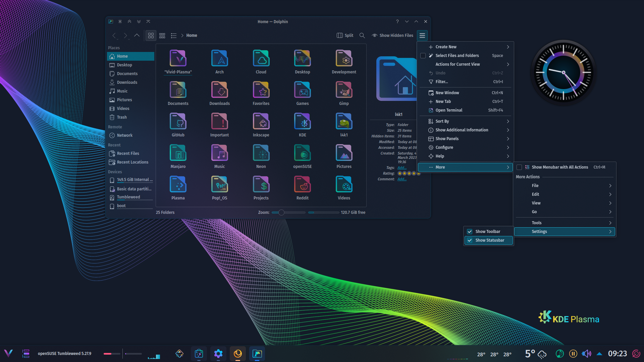Open the Vivid-Plasma folder

[178, 62]
